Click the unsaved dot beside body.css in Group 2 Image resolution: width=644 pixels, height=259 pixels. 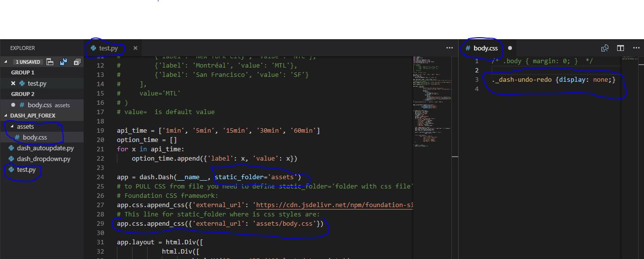[13, 105]
